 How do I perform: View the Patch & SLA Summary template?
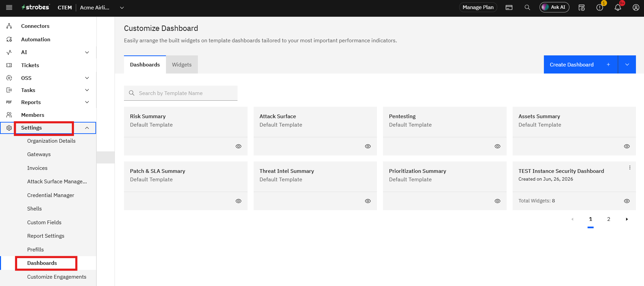point(239,201)
